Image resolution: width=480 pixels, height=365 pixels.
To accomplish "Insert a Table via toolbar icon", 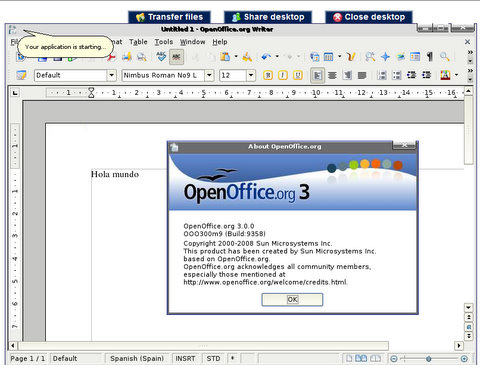I will point(329,57).
